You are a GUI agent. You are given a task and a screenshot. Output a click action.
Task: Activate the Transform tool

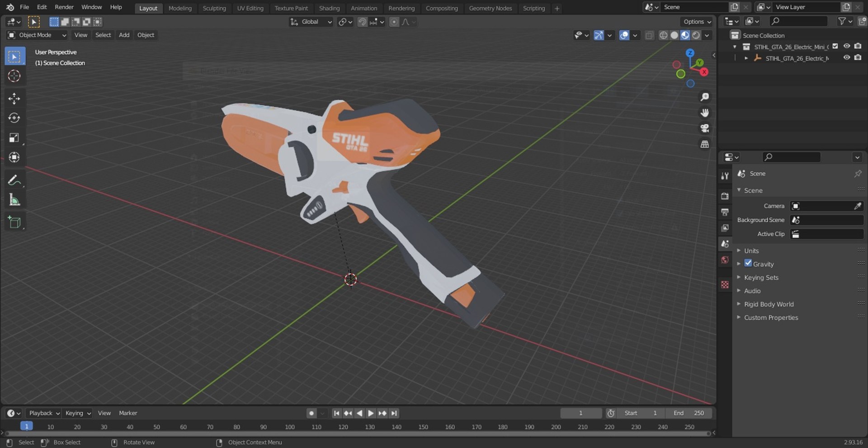click(x=14, y=157)
